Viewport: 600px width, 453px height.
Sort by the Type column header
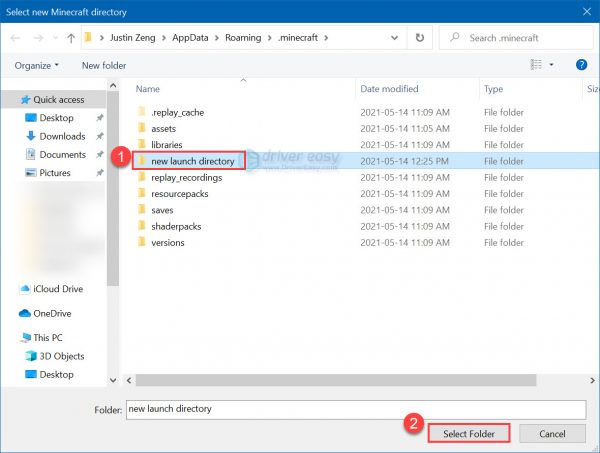(x=493, y=89)
